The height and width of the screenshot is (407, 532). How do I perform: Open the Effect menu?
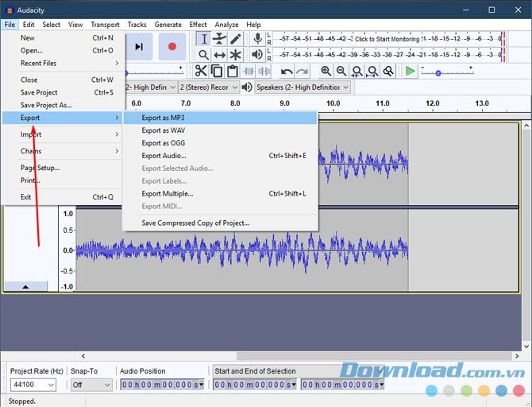click(198, 25)
